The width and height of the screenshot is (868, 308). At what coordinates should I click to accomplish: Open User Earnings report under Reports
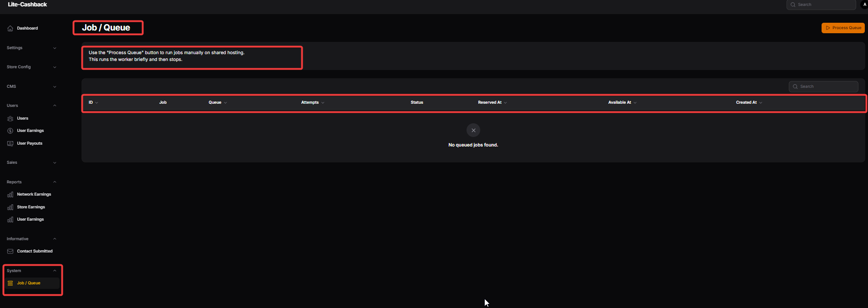pos(30,219)
